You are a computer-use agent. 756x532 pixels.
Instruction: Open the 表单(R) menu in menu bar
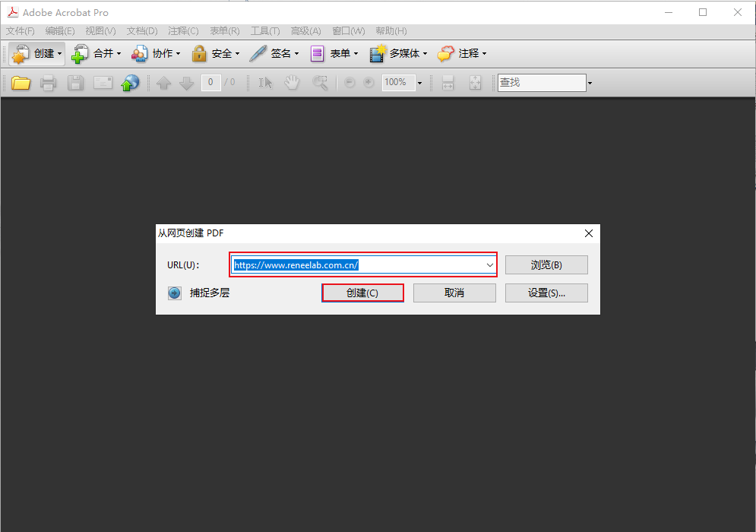point(225,31)
